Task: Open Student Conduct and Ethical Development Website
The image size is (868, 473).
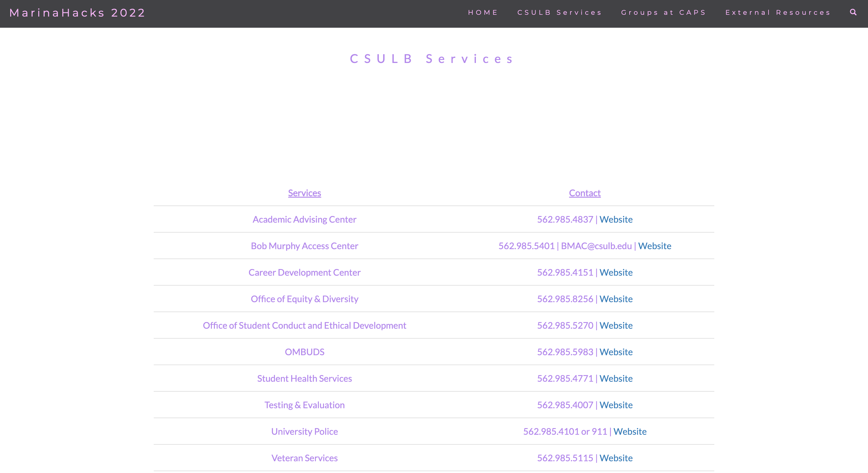Action: [616, 325]
